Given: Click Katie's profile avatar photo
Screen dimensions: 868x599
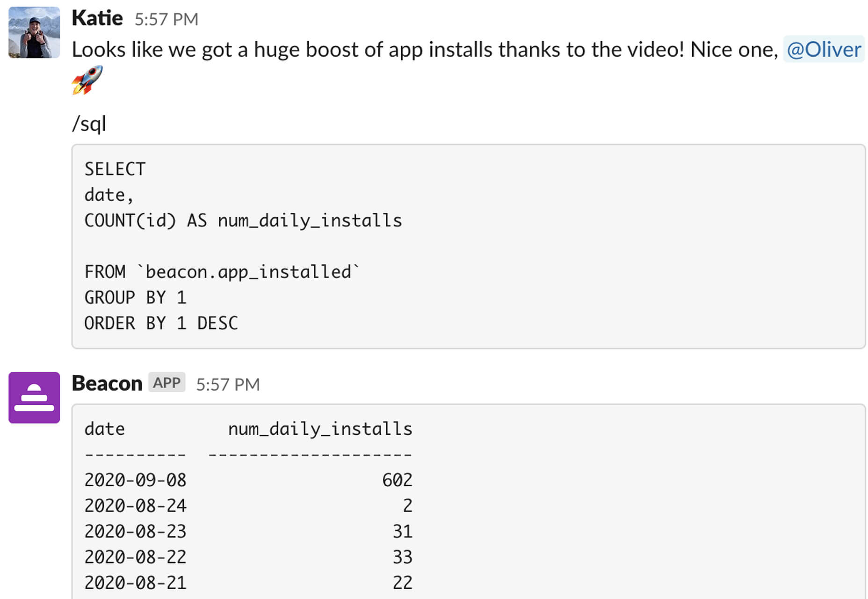Looking at the screenshot, I should (34, 32).
